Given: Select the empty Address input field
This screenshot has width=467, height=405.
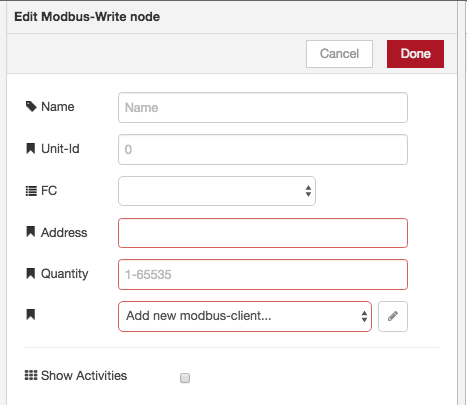Looking at the screenshot, I should [263, 233].
